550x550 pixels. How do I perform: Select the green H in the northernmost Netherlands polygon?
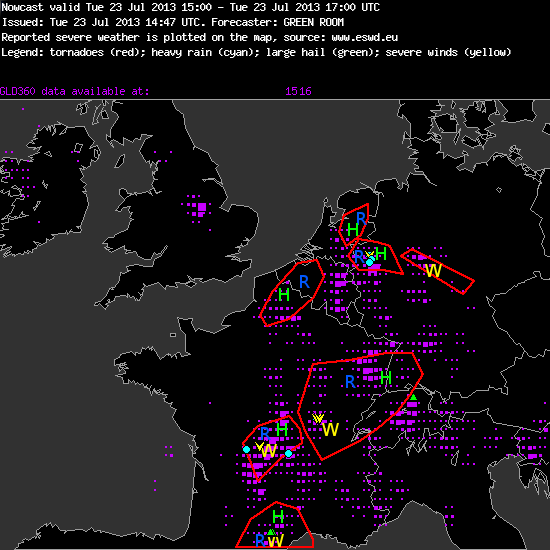[x=353, y=230]
